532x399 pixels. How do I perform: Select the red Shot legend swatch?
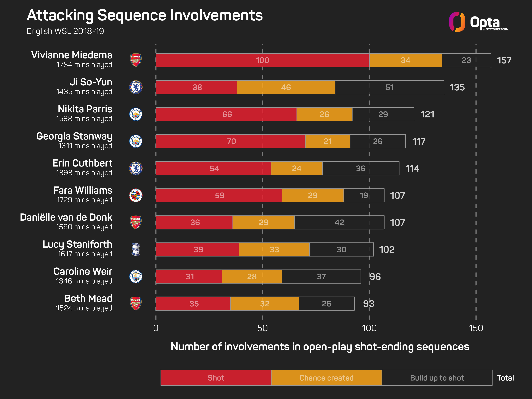click(216, 378)
